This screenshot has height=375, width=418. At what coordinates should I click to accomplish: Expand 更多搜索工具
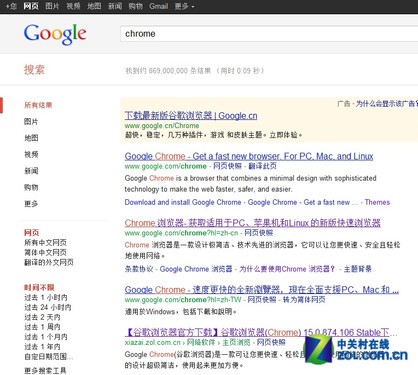(x=45, y=370)
